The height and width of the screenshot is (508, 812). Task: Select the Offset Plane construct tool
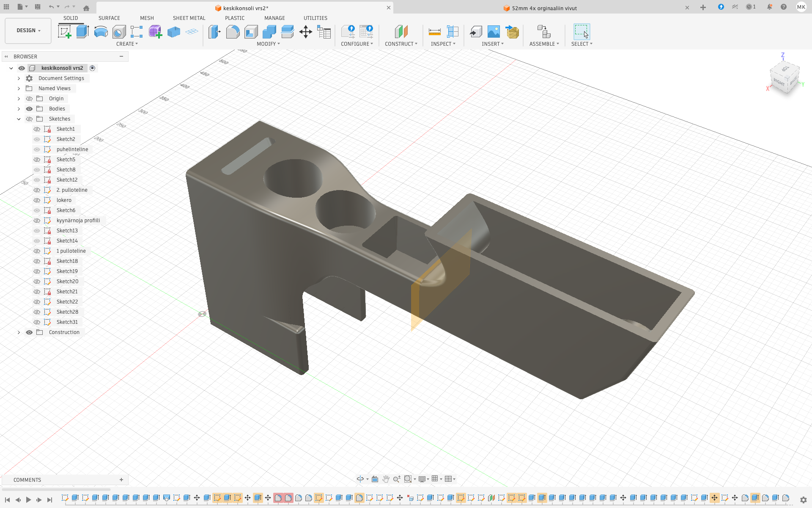click(401, 32)
